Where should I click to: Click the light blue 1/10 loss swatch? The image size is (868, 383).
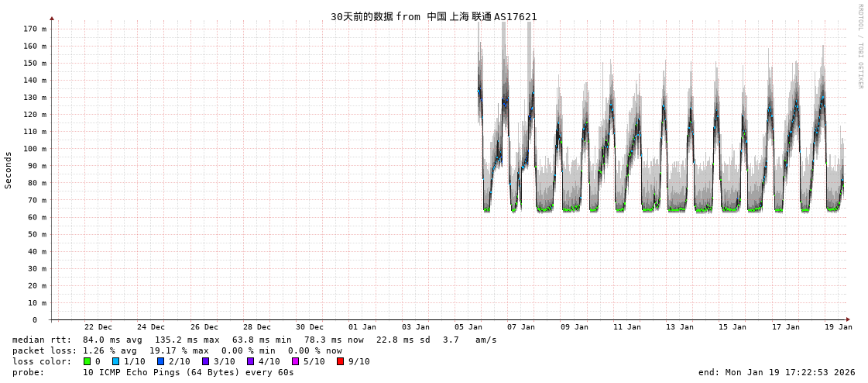[115, 361]
